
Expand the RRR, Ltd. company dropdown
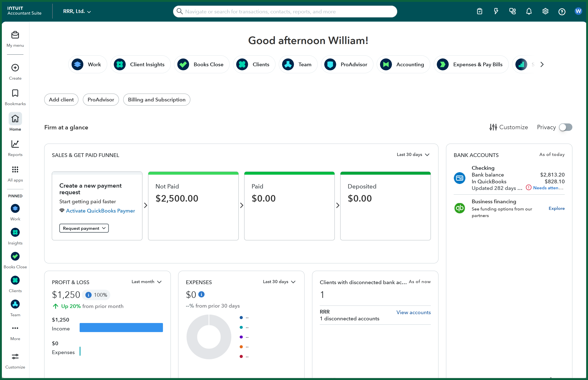[x=77, y=11]
